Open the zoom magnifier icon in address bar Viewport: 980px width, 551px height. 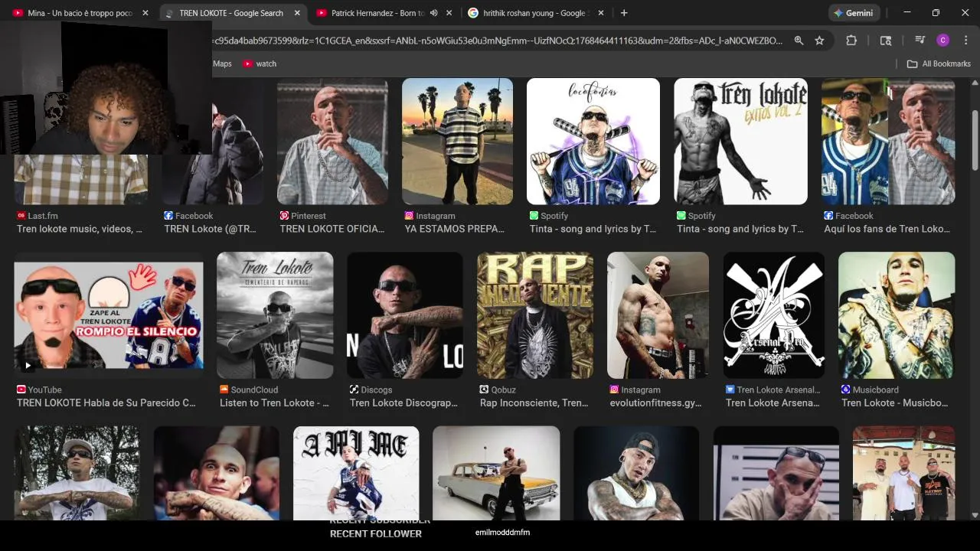point(799,41)
